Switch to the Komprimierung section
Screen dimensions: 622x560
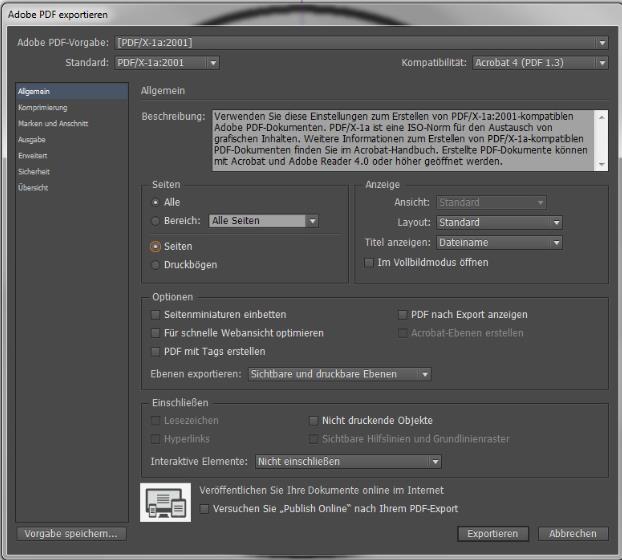pyautogui.click(x=72, y=108)
